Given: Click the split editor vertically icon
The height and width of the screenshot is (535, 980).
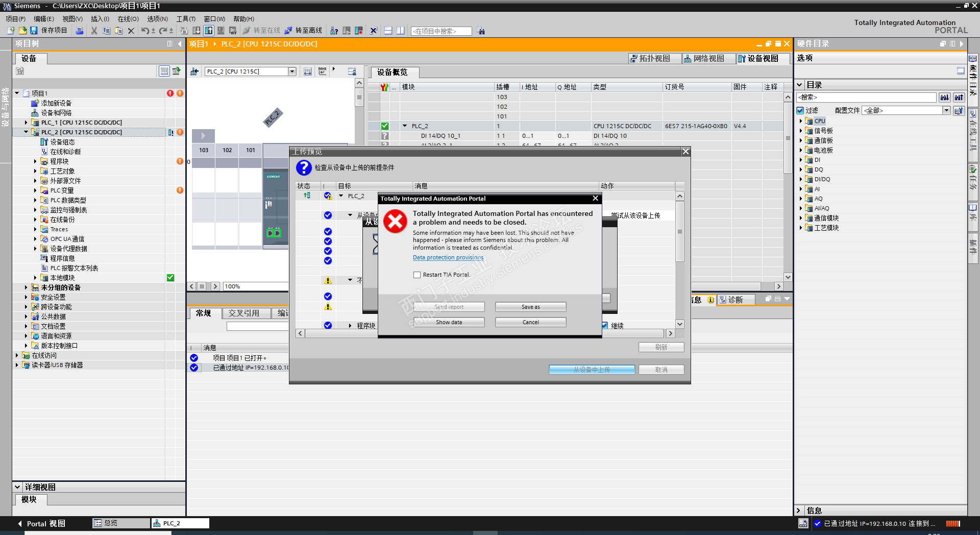Looking at the screenshot, I should tap(401, 31).
